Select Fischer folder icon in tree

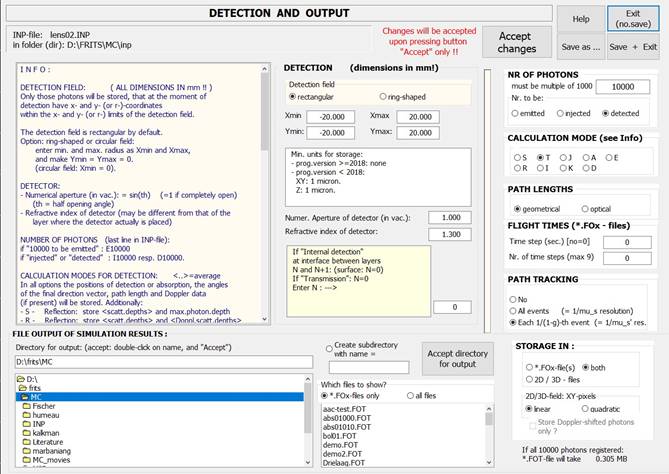(x=27, y=406)
